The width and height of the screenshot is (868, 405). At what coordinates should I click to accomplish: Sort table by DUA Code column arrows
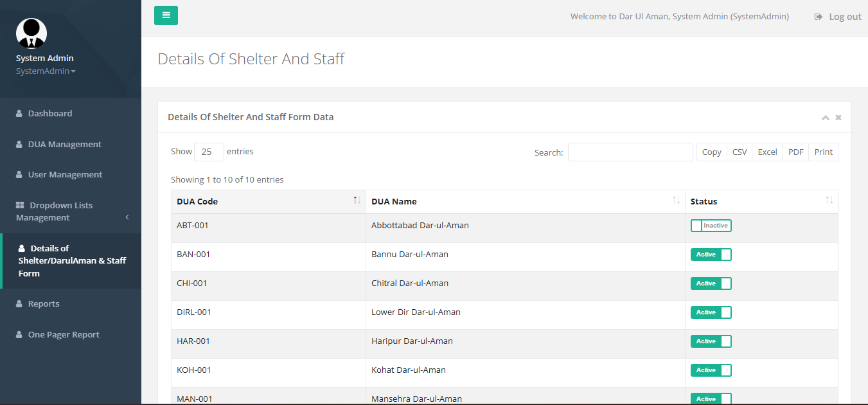pyautogui.click(x=357, y=201)
